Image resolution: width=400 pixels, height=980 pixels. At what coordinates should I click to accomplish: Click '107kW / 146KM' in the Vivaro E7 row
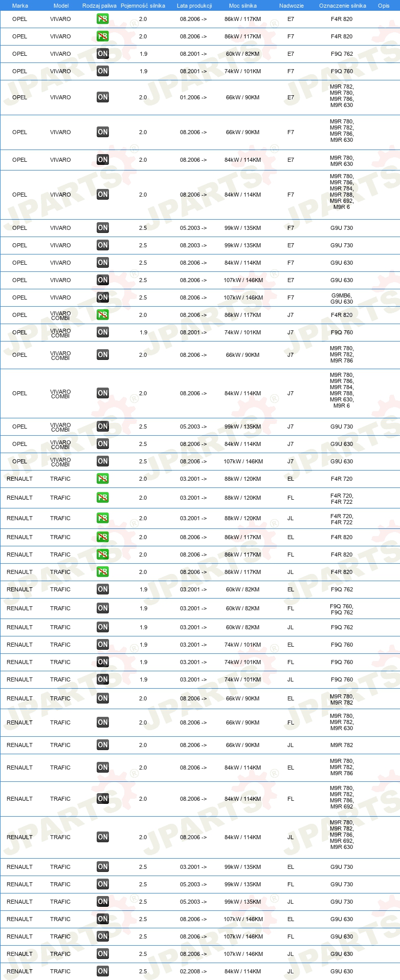pyautogui.click(x=243, y=280)
